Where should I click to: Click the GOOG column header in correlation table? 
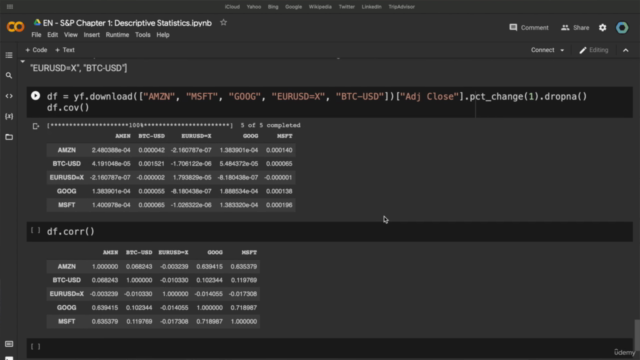tap(215, 253)
